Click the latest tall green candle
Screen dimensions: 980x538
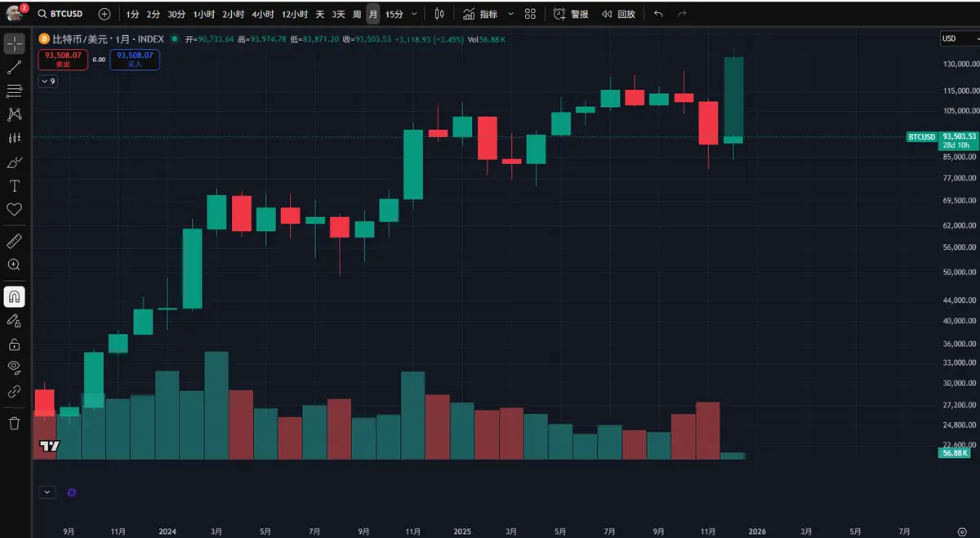(x=733, y=100)
